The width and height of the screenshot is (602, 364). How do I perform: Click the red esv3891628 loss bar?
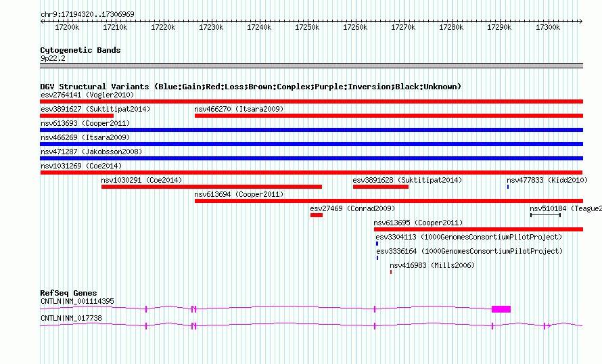pos(381,187)
